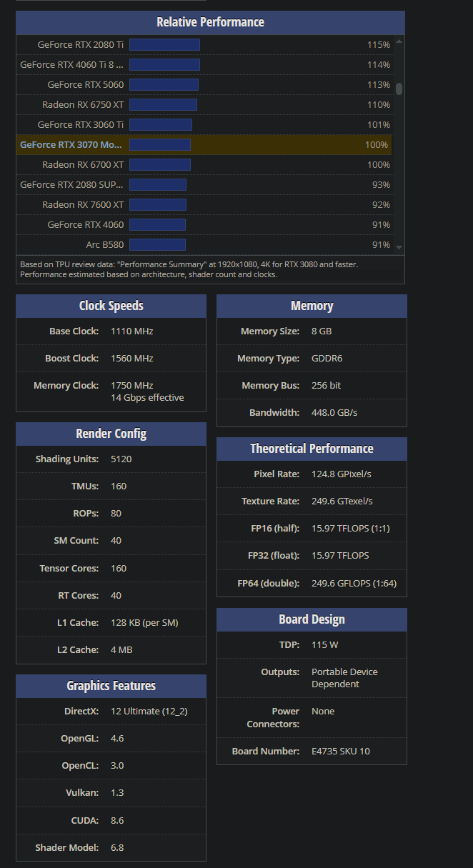Click FP32 (float) value 15.97 TFLOPS
This screenshot has height=868, width=473.
[x=340, y=555]
